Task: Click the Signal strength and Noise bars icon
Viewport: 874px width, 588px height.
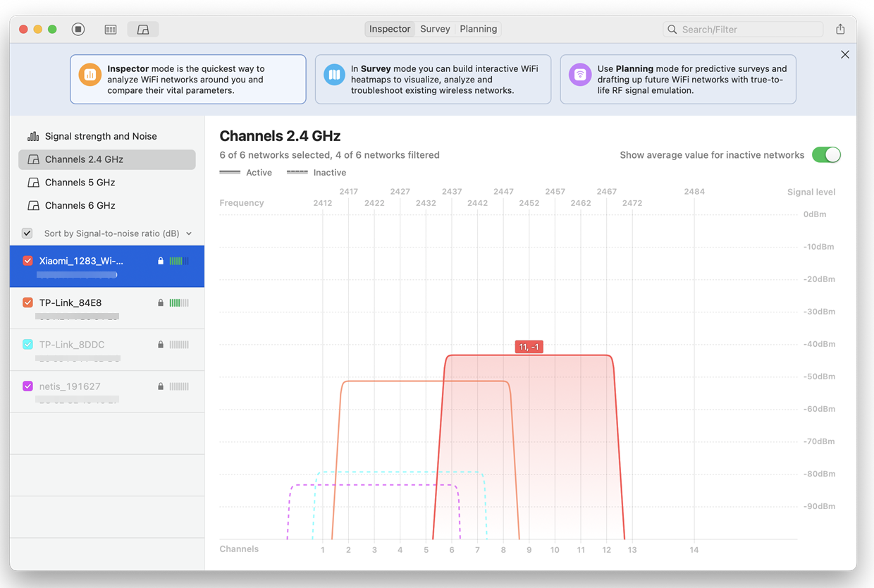Action: [x=33, y=135]
